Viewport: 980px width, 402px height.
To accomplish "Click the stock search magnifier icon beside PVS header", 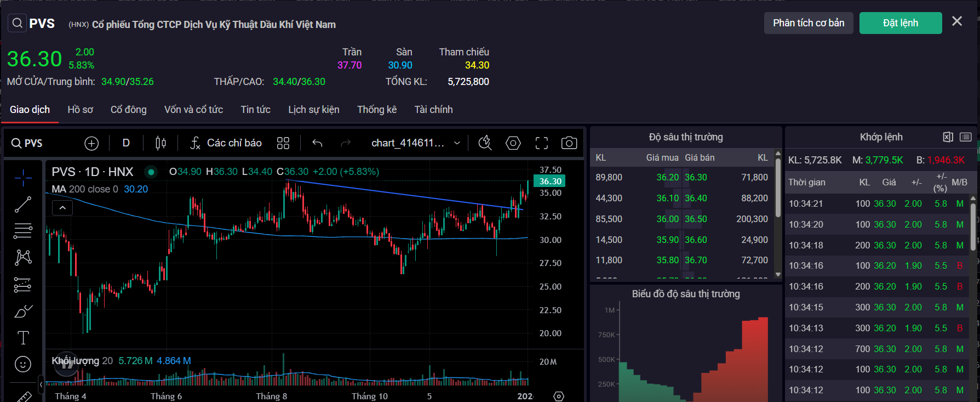I will (x=18, y=23).
